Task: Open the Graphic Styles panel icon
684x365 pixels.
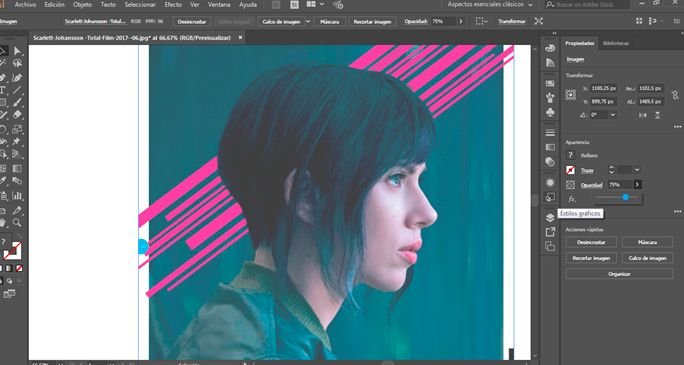Action: pyautogui.click(x=550, y=197)
